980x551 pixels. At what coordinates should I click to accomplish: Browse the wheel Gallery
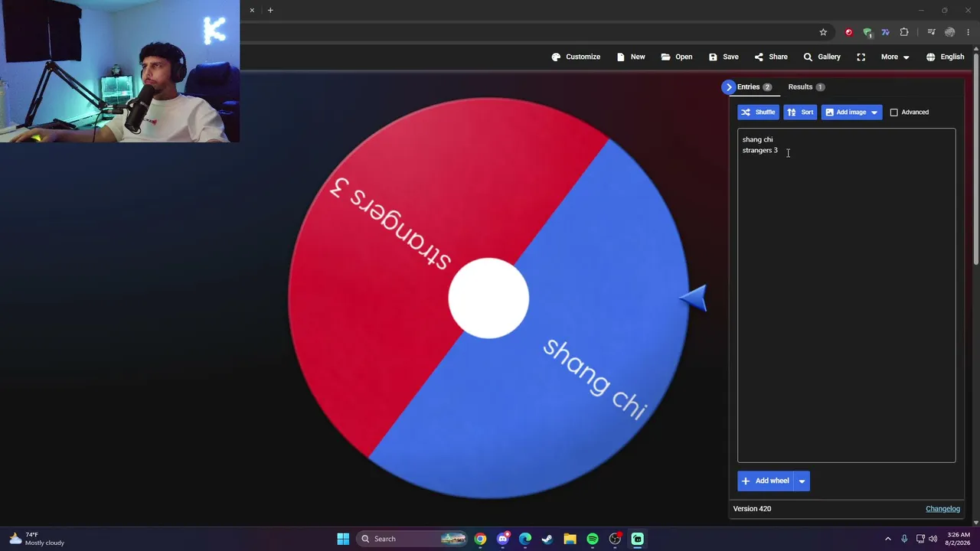click(822, 57)
